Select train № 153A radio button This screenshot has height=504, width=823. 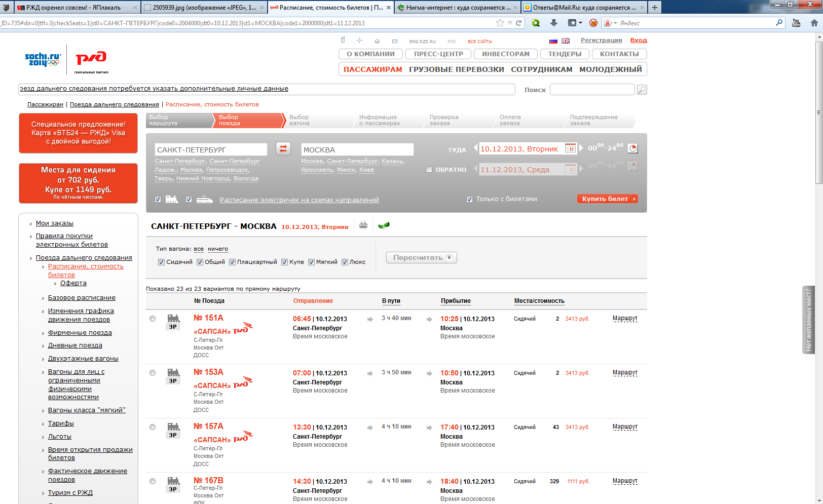(153, 373)
